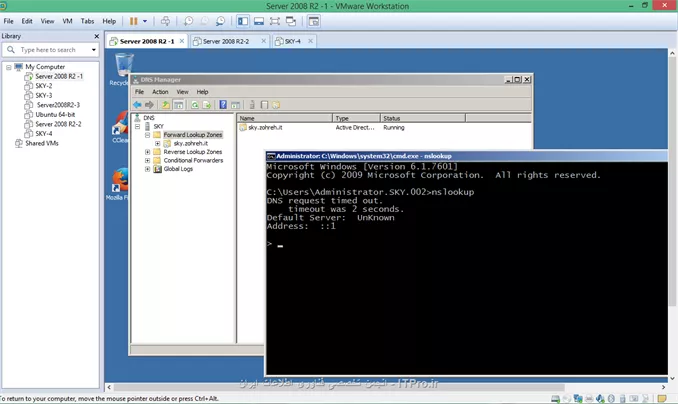Sort by Status column header
Viewport: 678px width, 404px height.
click(423, 118)
